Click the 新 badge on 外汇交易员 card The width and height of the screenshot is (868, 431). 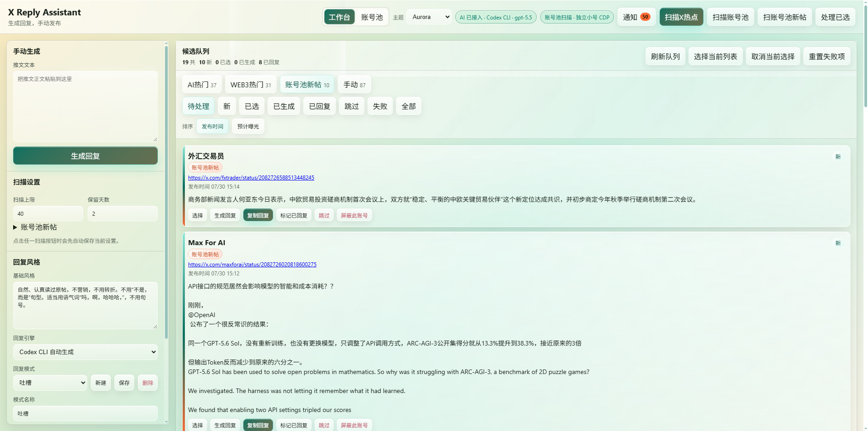[838, 156]
